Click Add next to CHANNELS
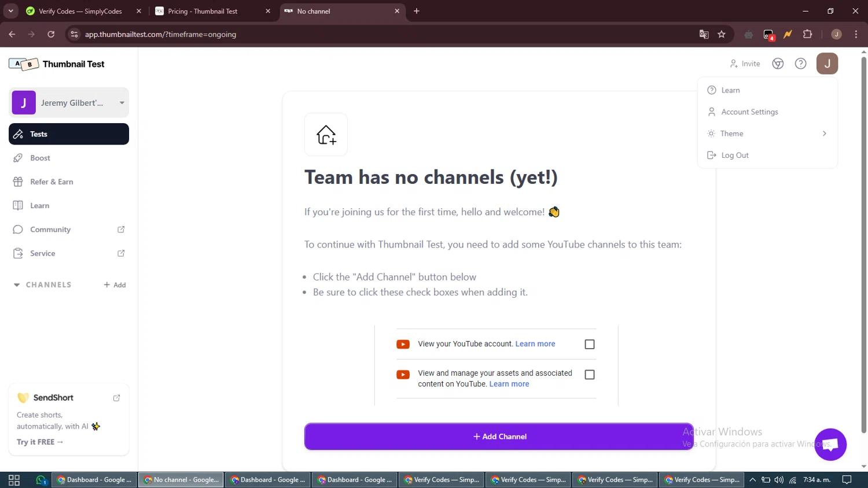Screen dimensions: 868x488 115,285
